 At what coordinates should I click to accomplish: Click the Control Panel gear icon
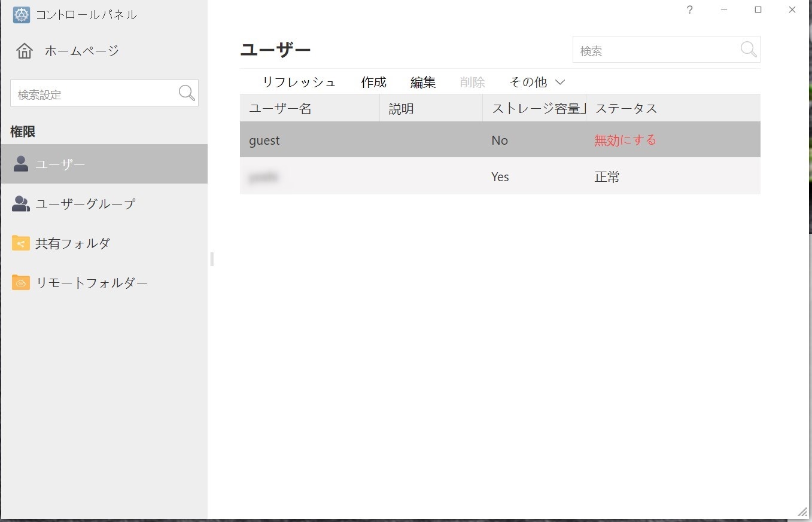[x=22, y=15]
